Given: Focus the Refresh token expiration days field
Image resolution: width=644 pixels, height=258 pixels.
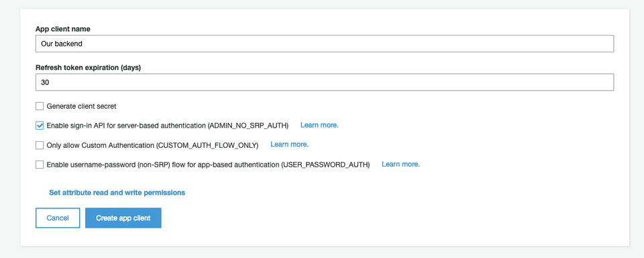Looking at the screenshot, I should 325,82.
